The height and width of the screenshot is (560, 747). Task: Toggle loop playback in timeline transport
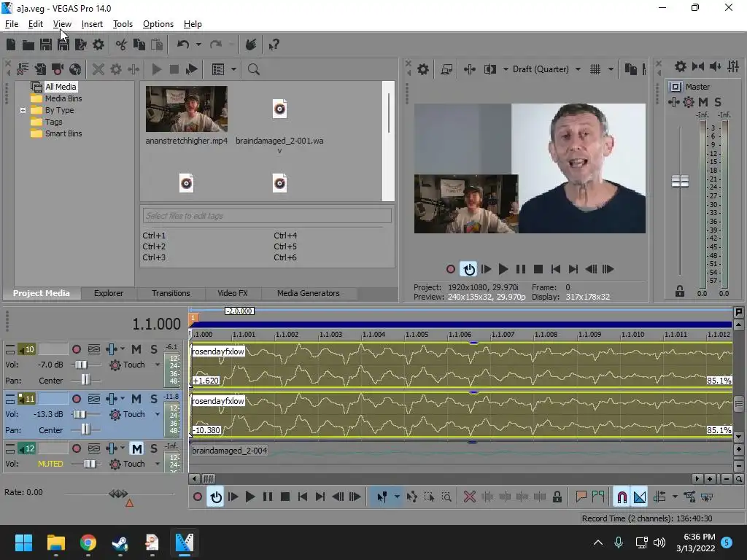pos(216,497)
